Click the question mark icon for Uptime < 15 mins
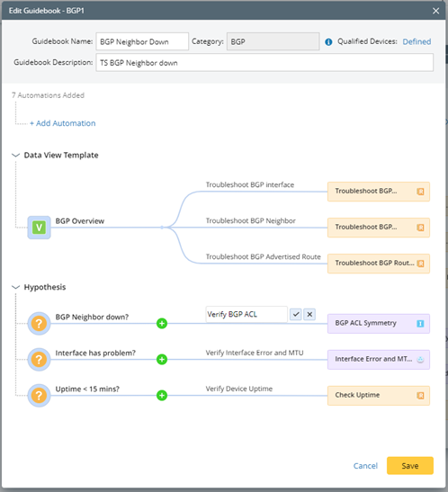 click(39, 396)
